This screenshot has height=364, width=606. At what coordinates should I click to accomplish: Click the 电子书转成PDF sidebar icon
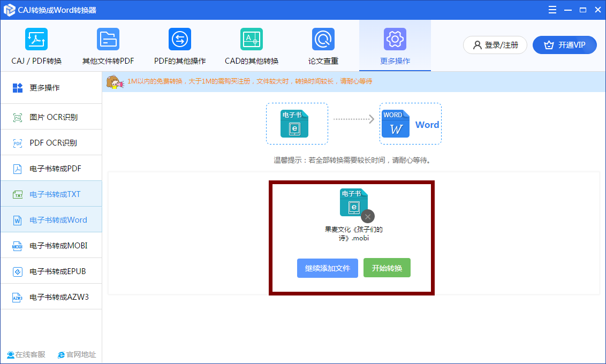pyautogui.click(x=17, y=169)
